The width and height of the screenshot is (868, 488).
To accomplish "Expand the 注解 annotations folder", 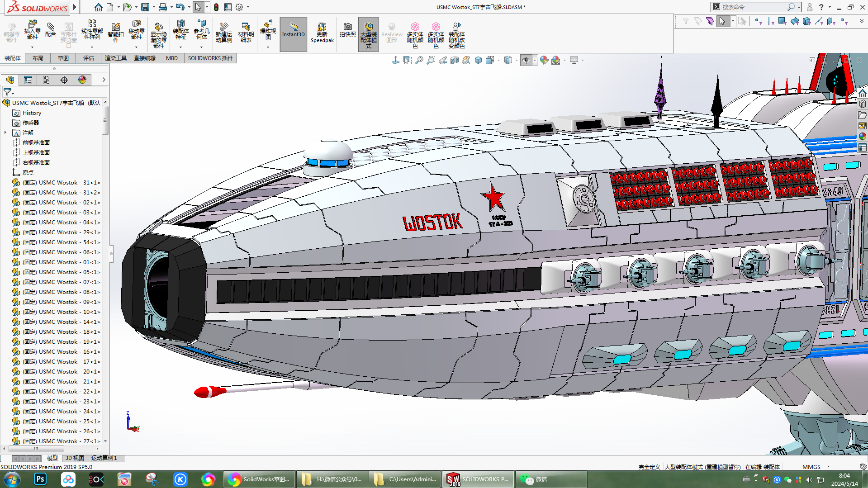I will (5, 133).
